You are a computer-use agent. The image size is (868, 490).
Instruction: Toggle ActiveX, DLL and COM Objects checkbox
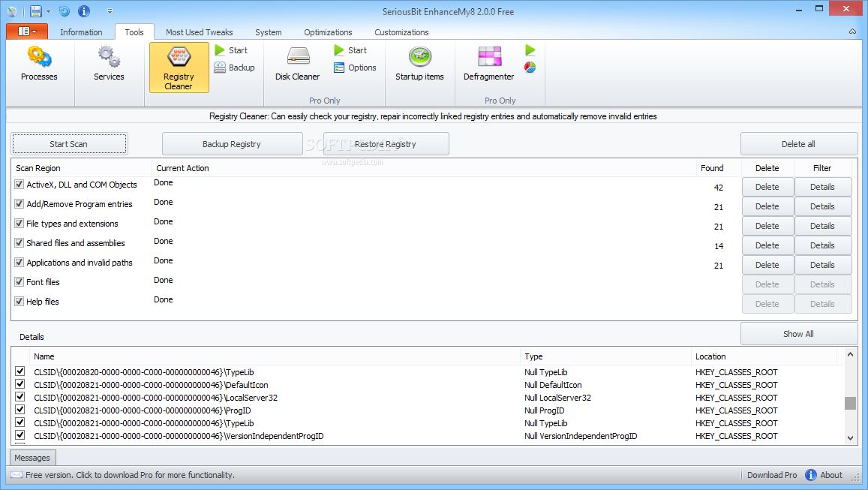pos(20,185)
